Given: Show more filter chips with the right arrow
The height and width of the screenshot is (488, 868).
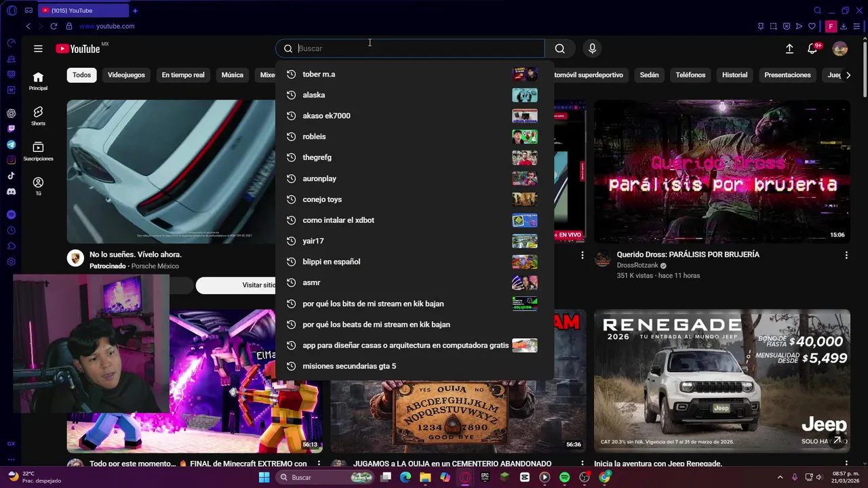Looking at the screenshot, I should [848, 75].
